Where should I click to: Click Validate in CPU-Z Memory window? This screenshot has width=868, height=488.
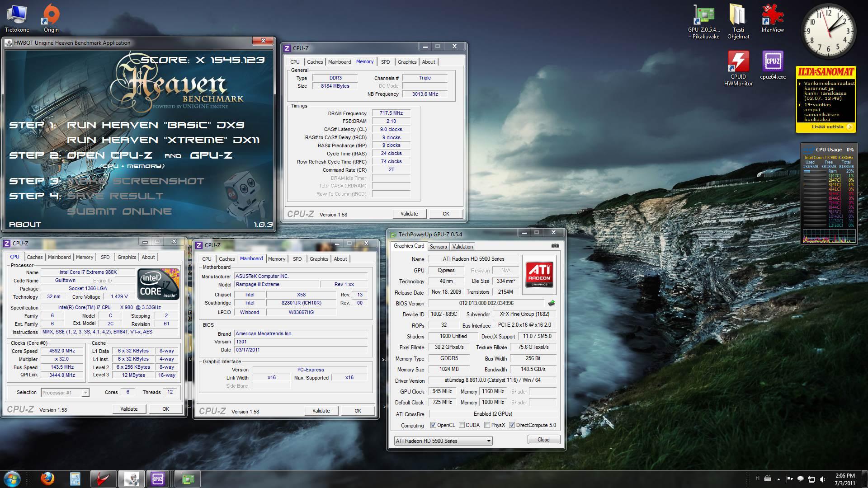409,214
